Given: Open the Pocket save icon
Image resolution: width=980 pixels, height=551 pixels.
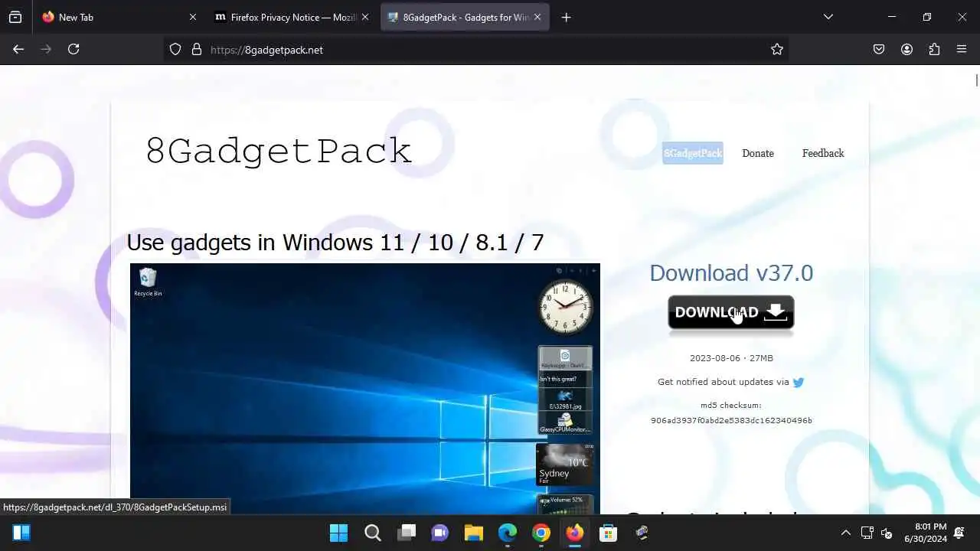Looking at the screenshot, I should [879, 49].
